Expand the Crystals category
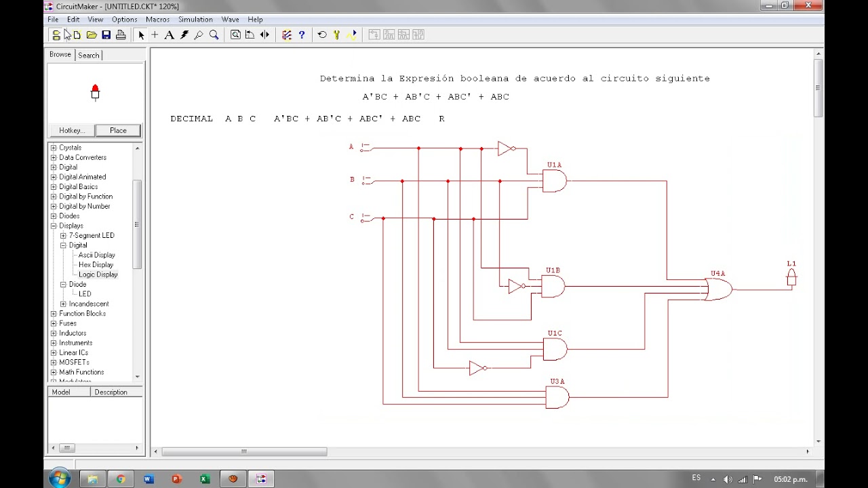 [54, 148]
